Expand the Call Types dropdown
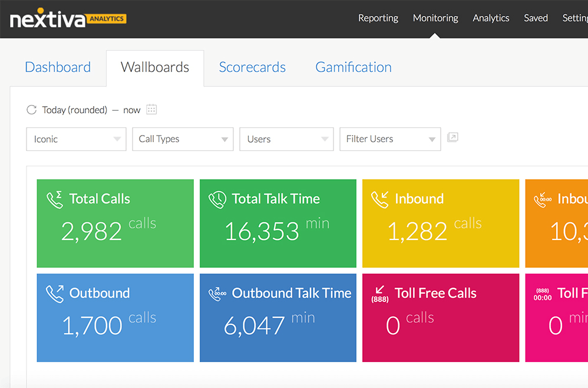The height and width of the screenshot is (388, 588). pyautogui.click(x=183, y=139)
